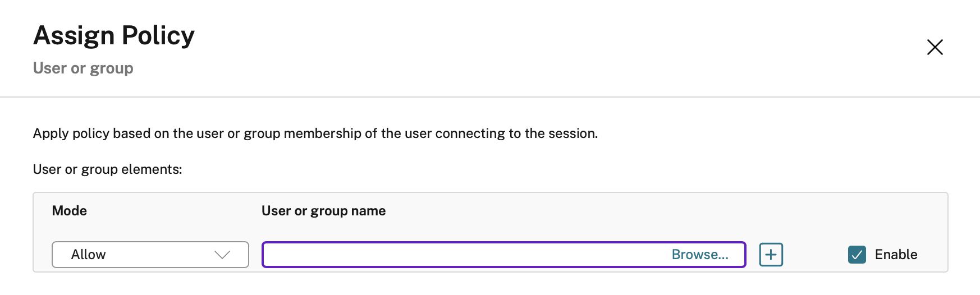Click the Apply policy description text
Image resolution: width=980 pixels, height=295 pixels.
(x=315, y=133)
